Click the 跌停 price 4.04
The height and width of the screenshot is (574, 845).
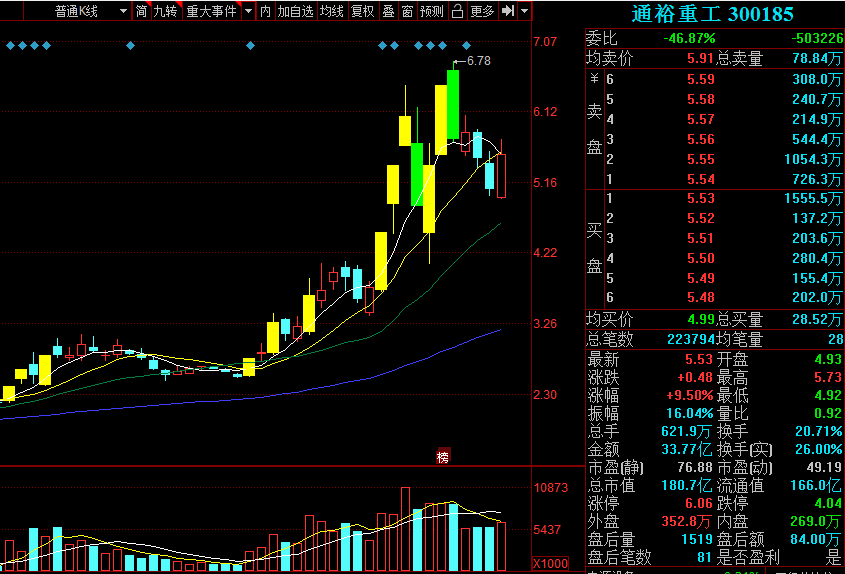point(828,503)
